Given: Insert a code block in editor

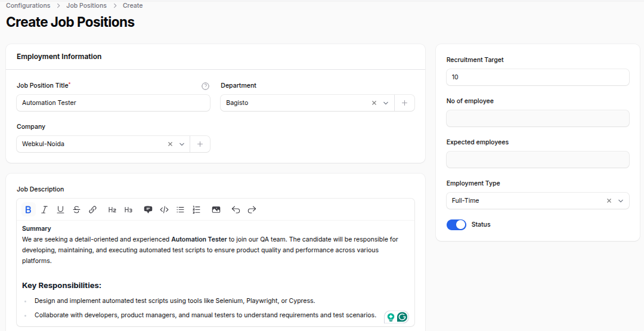Looking at the screenshot, I should click(164, 210).
